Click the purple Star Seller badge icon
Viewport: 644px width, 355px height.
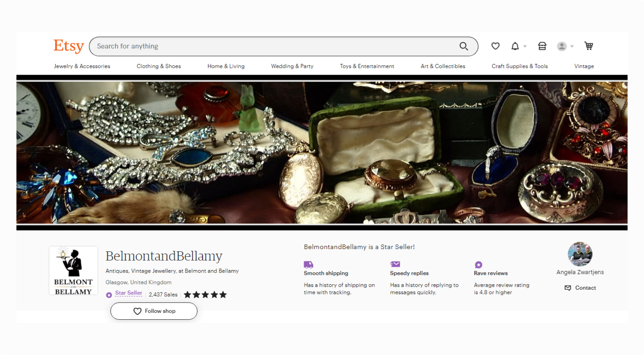[109, 295]
